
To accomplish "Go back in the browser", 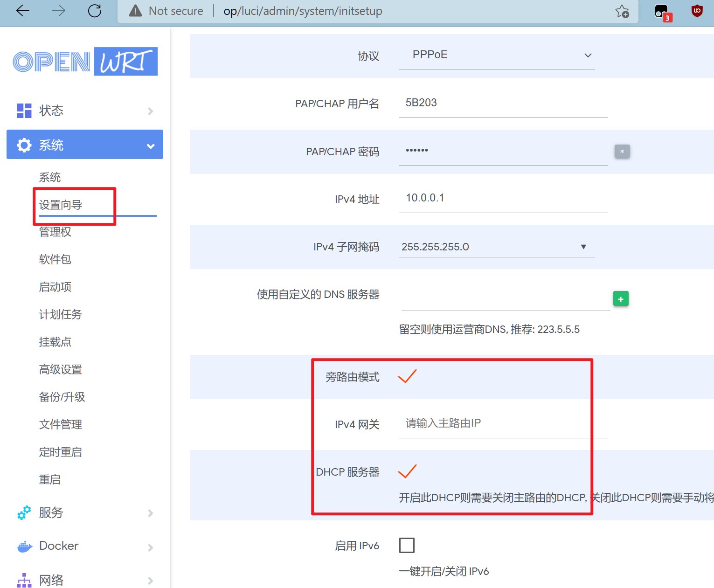I will [x=22, y=11].
